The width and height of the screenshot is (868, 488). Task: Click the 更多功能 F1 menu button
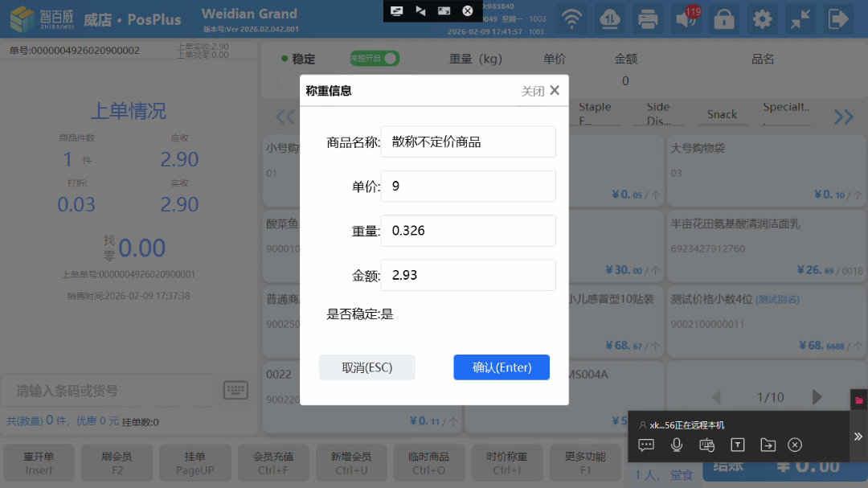coord(584,463)
